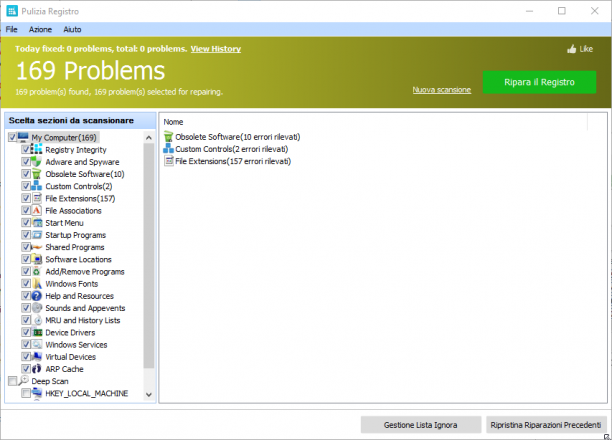This screenshot has width=612, height=440.
Task: Uncheck the Adware and Spyware checkbox
Action: click(26, 162)
